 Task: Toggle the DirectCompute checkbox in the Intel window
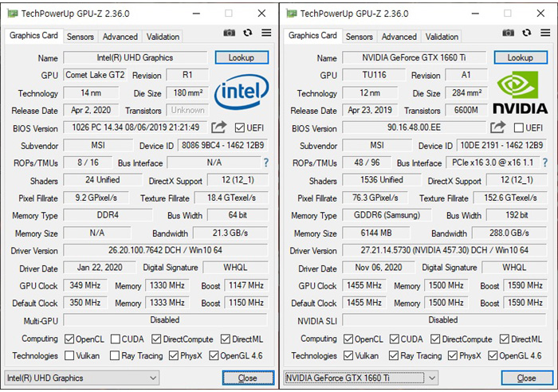(156, 339)
